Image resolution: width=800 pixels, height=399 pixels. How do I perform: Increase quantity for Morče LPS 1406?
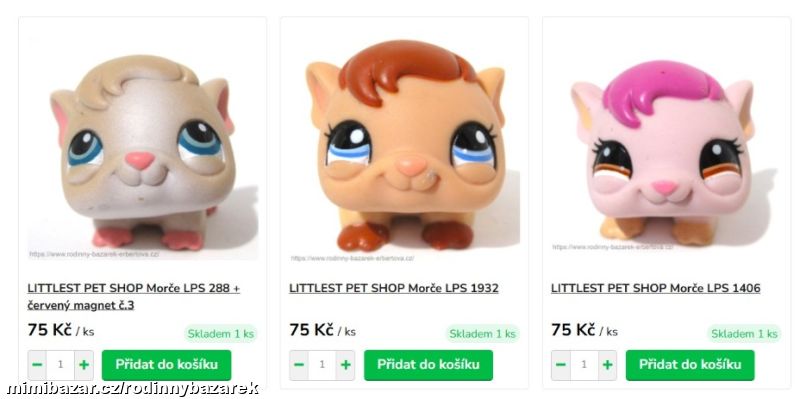coord(607,365)
